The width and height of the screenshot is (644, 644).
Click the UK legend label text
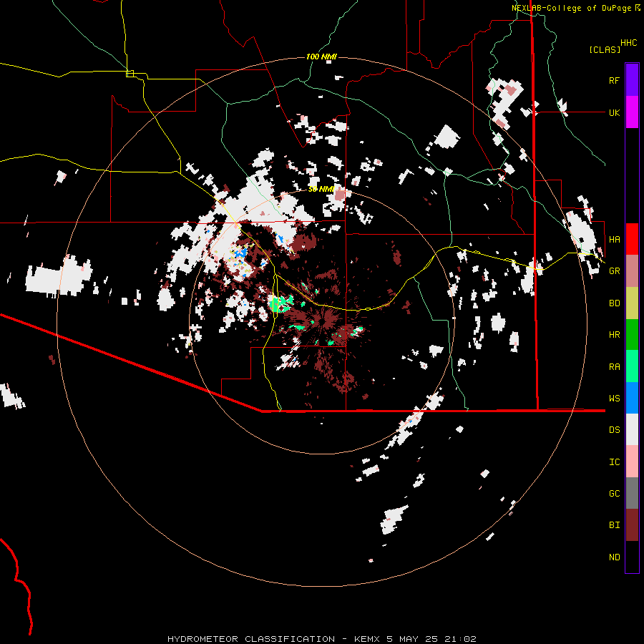(614, 112)
